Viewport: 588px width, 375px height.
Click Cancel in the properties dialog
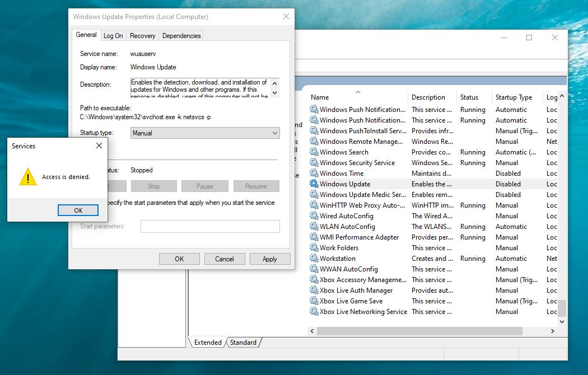224,259
